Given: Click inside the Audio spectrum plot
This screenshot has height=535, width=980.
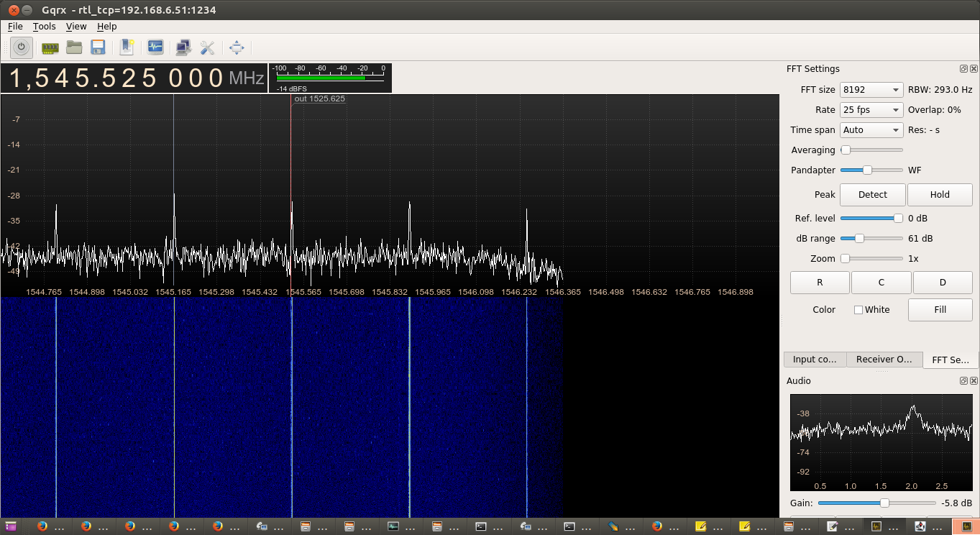Looking at the screenshot, I should point(881,442).
